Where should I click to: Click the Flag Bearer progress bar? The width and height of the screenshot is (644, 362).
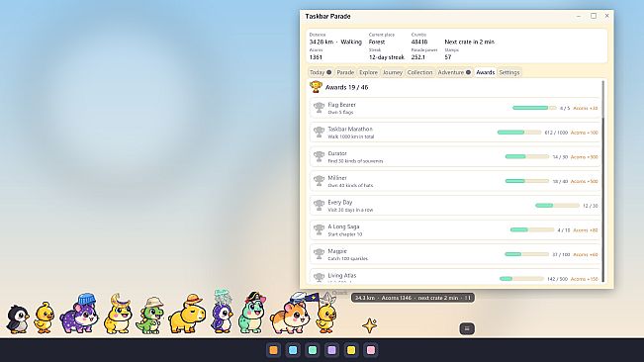click(534, 108)
